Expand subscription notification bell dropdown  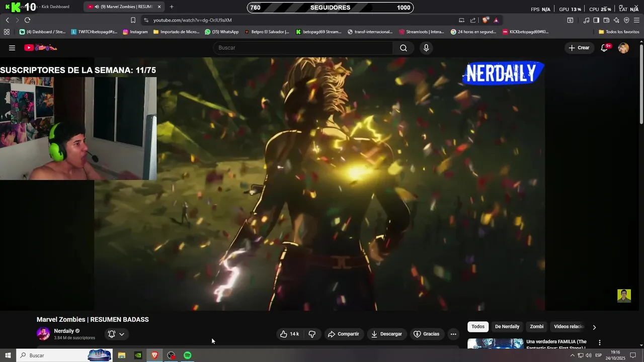(116, 334)
